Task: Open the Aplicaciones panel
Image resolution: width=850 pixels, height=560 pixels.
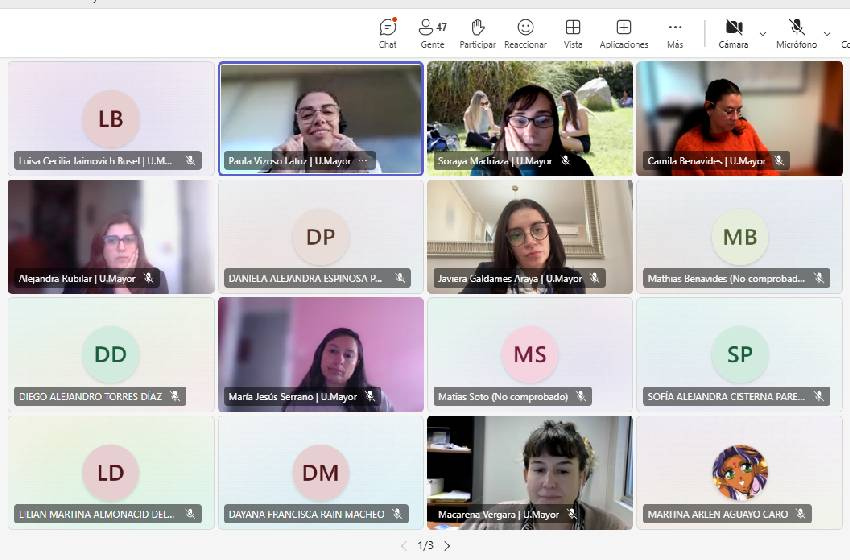Action: pos(624,34)
